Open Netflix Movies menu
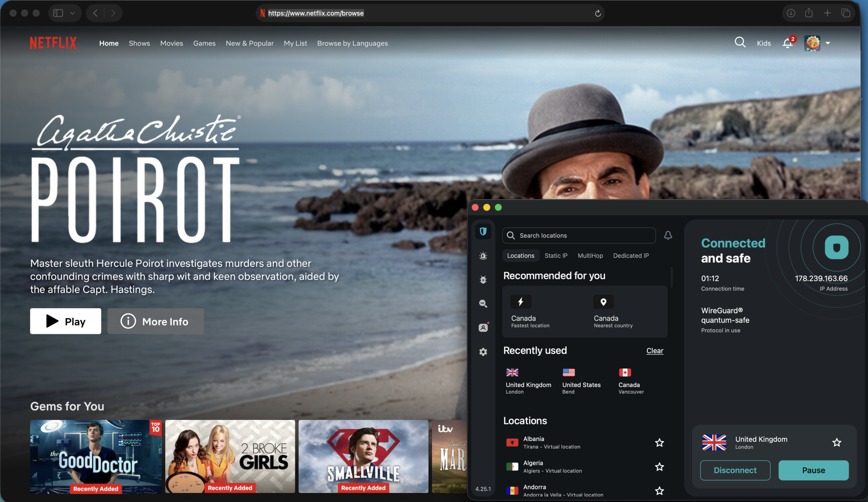This screenshot has height=502, width=868. click(x=172, y=43)
